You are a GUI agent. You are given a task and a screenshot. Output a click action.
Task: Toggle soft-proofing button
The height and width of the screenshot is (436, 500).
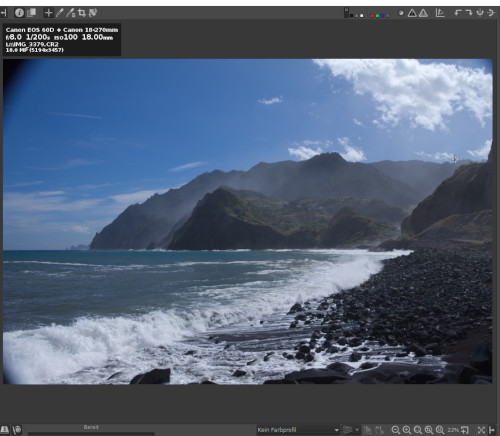368,430
